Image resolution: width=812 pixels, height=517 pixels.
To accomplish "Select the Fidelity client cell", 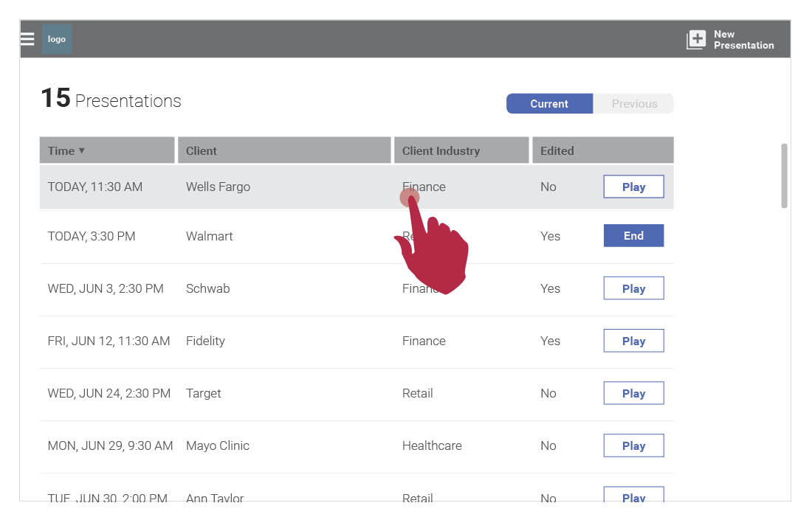I will point(205,341).
